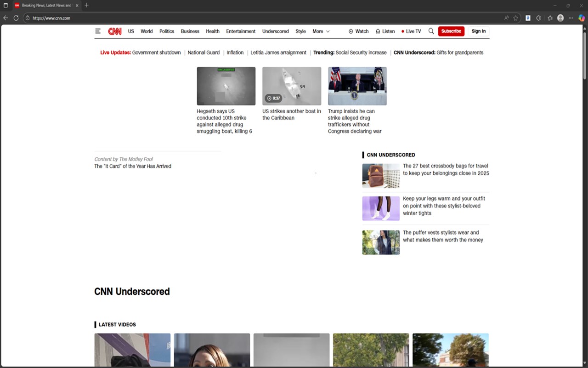Click the page vertical scrollbar thumb
The height and width of the screenshot is (368, 588).
click(x=585, y=55)
